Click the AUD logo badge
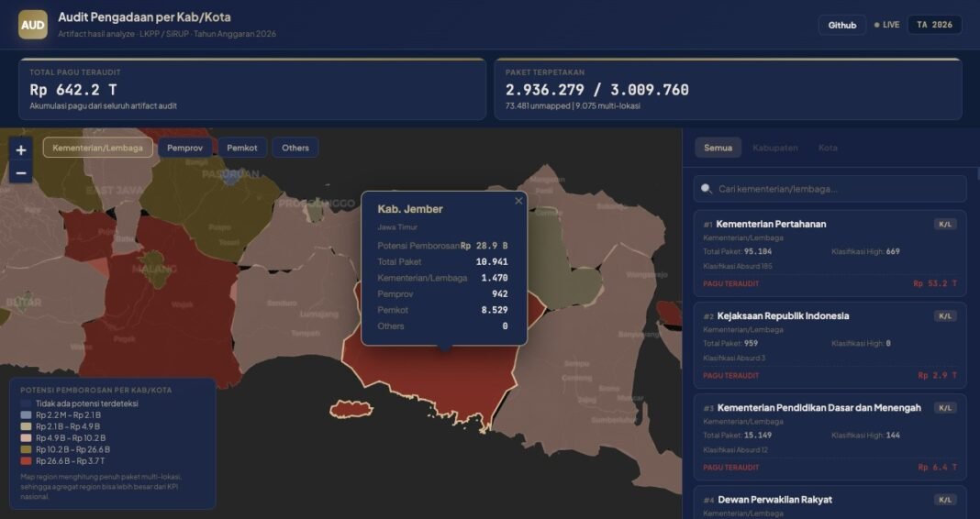The height and width of the screenshot is (519, 980). pos(32,25)
